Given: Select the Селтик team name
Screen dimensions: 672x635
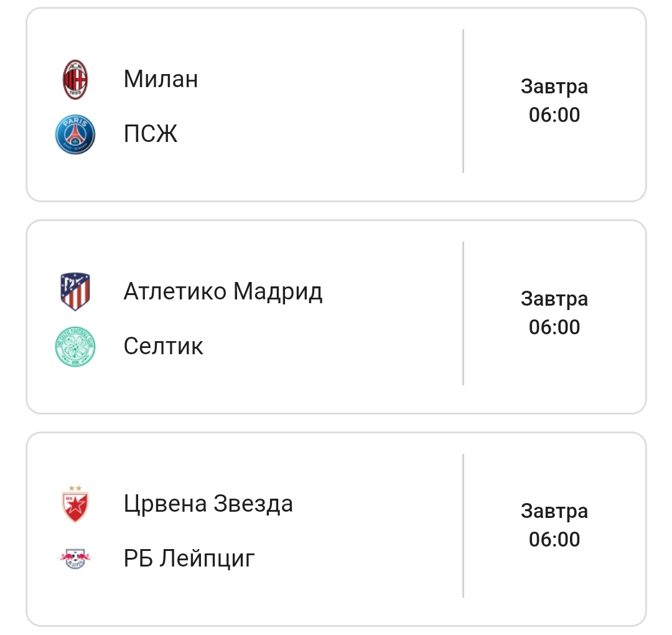Looking at the screenshot, I should (x=164, y=346).
